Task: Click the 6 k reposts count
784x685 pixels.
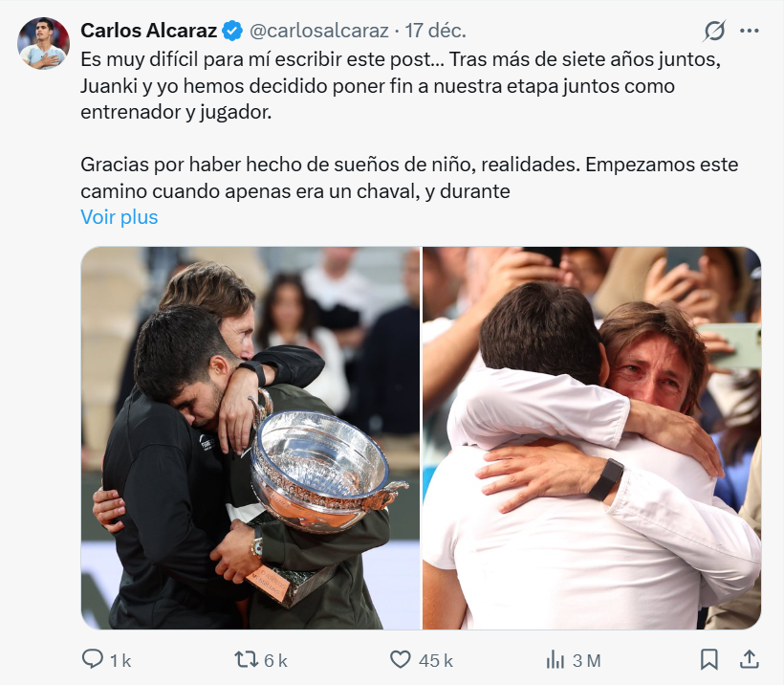Action: click(x=275, y=660)
